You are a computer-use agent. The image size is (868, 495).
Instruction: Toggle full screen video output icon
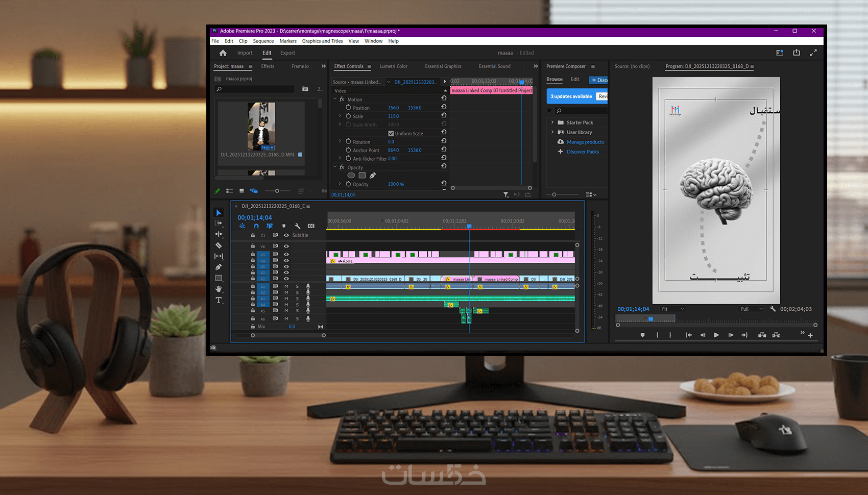[x=813, y=53]
